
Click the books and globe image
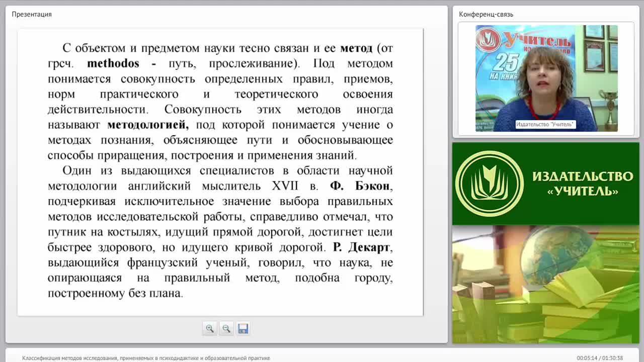point(546,285)
